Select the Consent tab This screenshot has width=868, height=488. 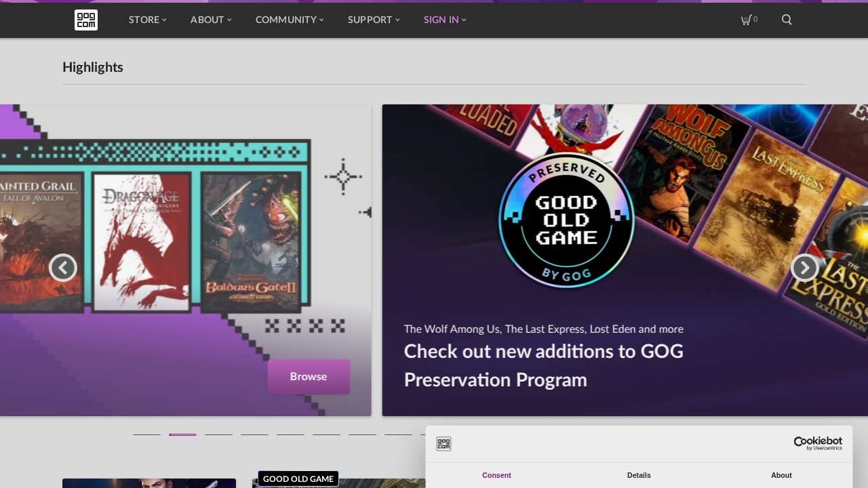(x=496, y=475)
